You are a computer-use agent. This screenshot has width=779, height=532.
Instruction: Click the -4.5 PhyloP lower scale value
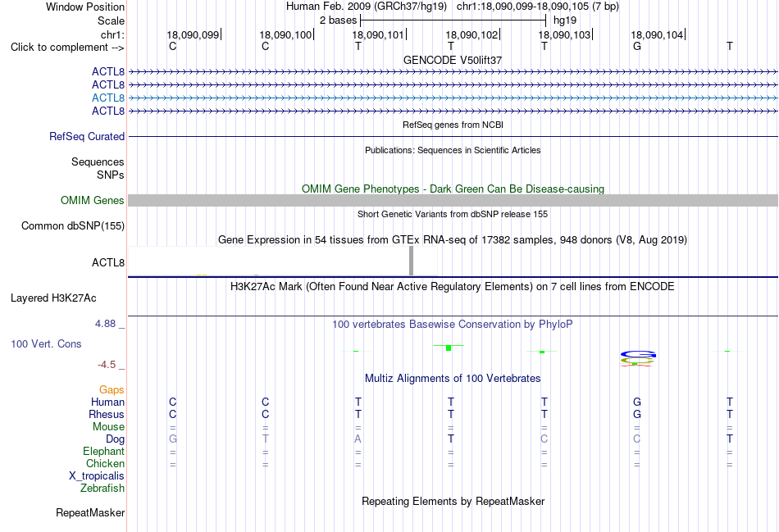[x=107, y=365]
